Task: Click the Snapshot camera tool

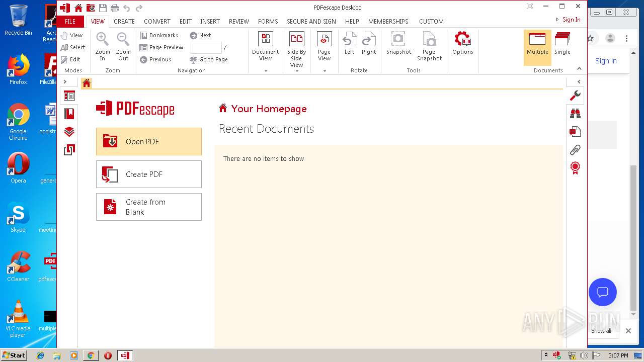Action: (398, 43)
